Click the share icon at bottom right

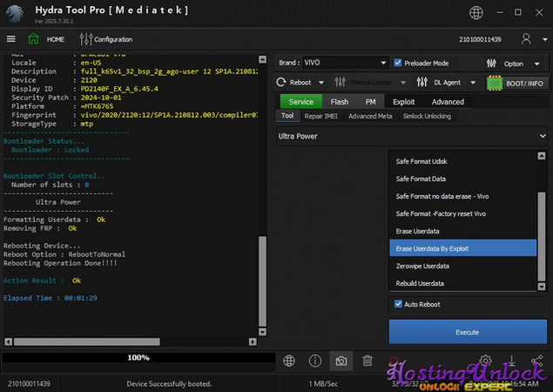[536, 361]
